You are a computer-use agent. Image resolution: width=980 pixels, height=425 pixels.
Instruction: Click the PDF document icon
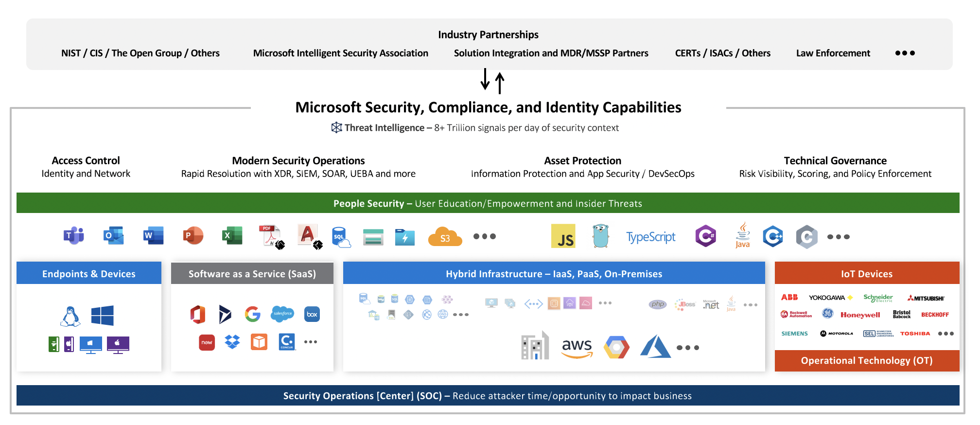click(x=272, y=237)
